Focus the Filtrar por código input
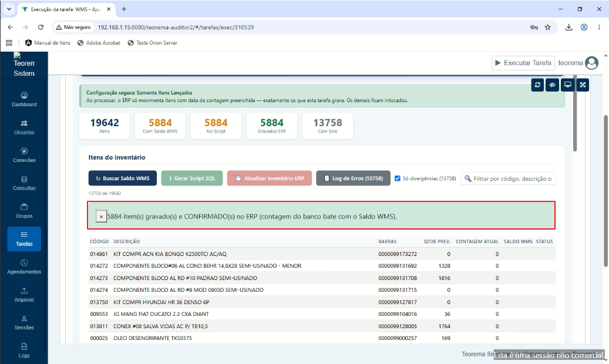This screenshot has height=364, width=609. pos(508,178)
